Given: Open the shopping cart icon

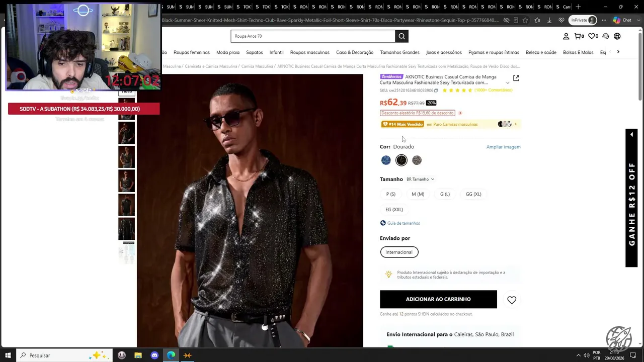Looking at the screenshot, I should coord(579,36).
